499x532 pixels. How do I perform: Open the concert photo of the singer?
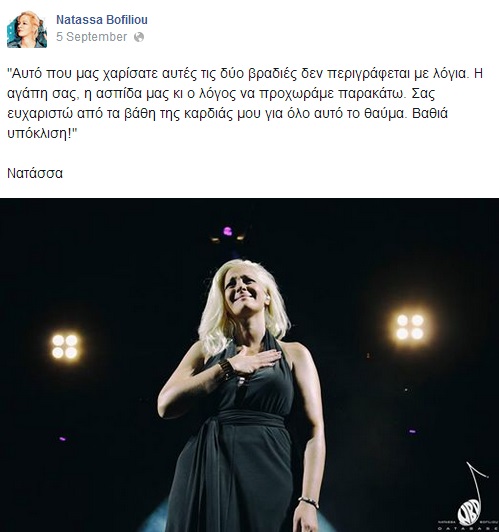point(249,365)
